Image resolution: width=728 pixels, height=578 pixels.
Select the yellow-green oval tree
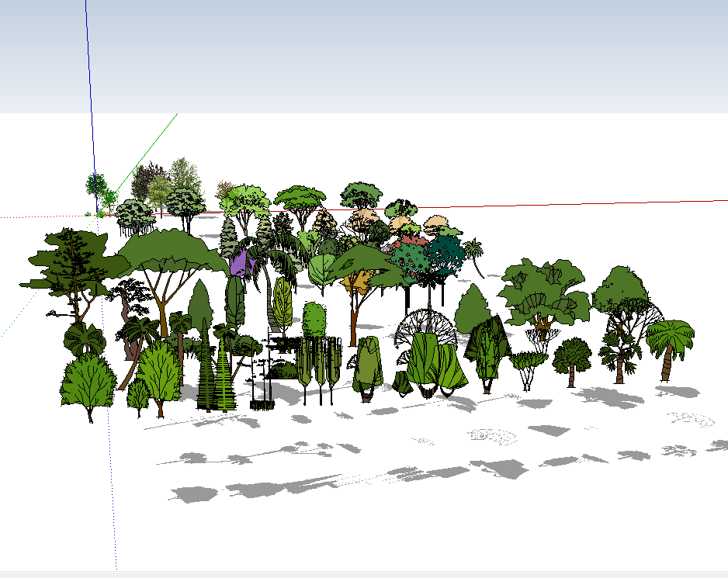(283, 304)
